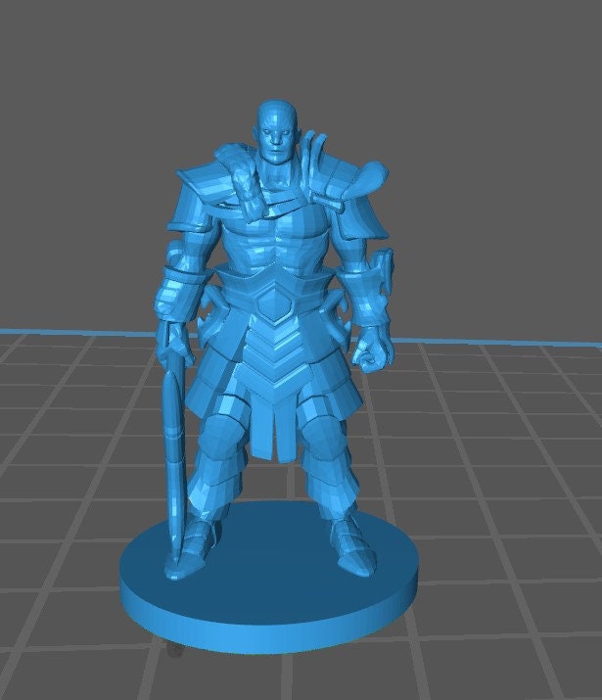
Task: Select the layered gauntlet above the sword
Action: [x=180, y=284]
